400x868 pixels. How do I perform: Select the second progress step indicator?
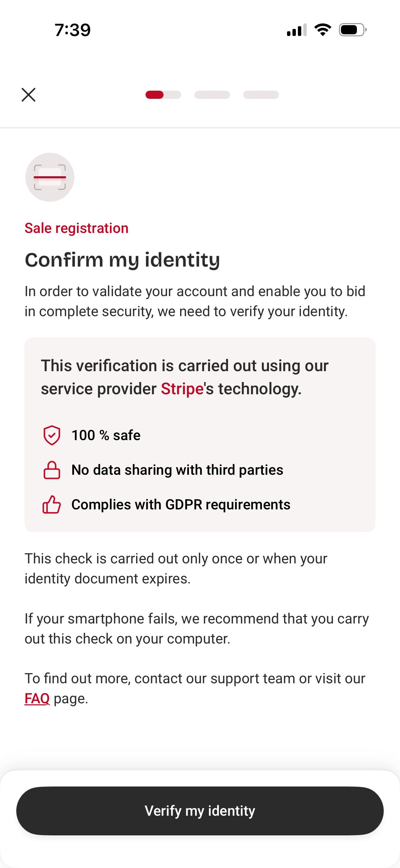click(x=212, y=95)
